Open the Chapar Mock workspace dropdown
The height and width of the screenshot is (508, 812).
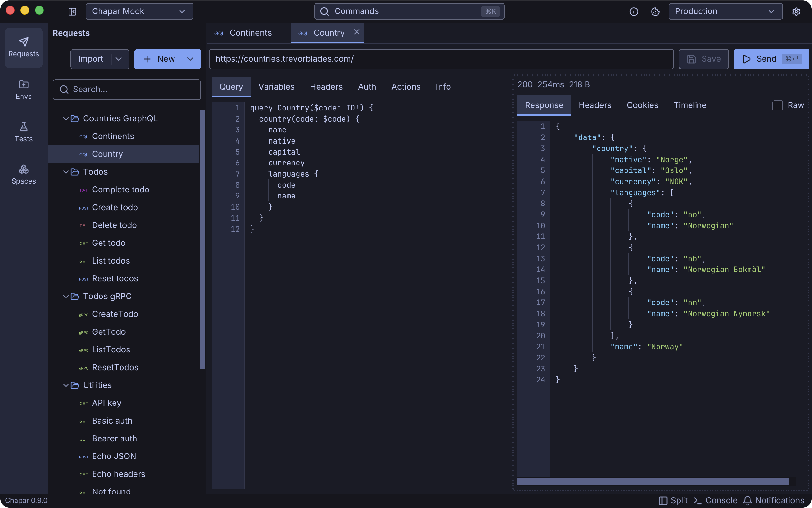click(x=140, y=11)
